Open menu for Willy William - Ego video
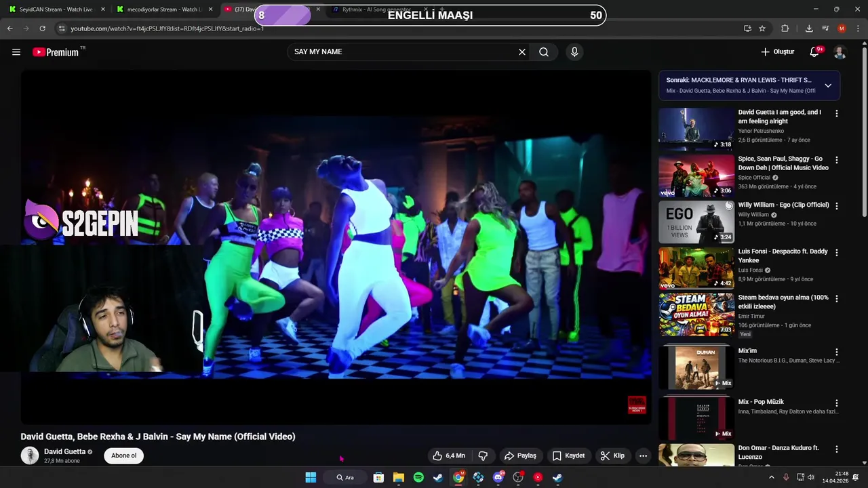The image size is (868, 488). tap(837, 206)
